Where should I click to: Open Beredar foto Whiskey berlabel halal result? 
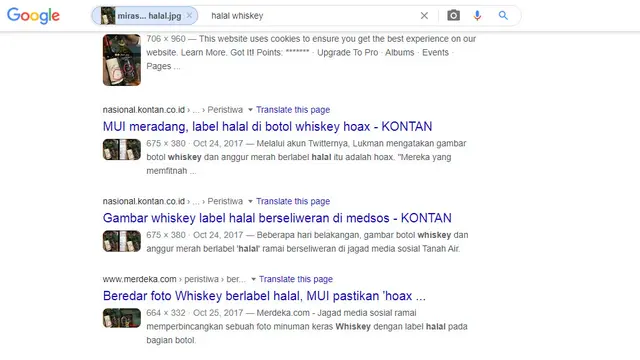click(264, 296)
